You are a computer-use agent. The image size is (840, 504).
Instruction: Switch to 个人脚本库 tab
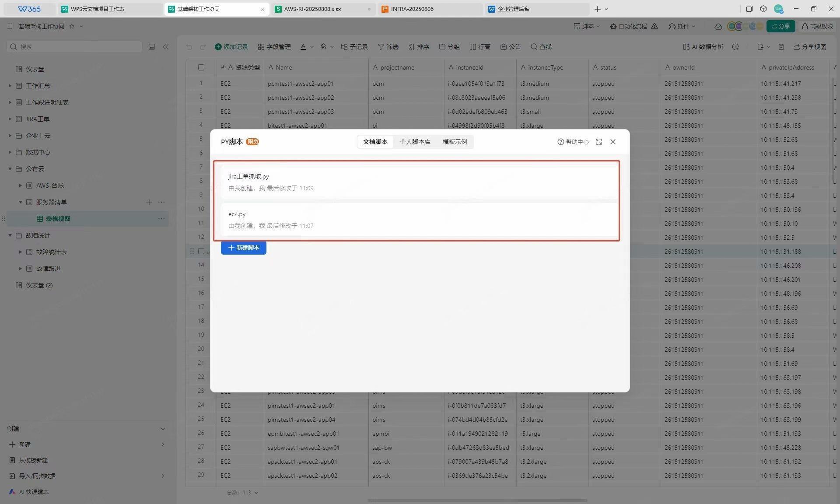tap(415, 142)
